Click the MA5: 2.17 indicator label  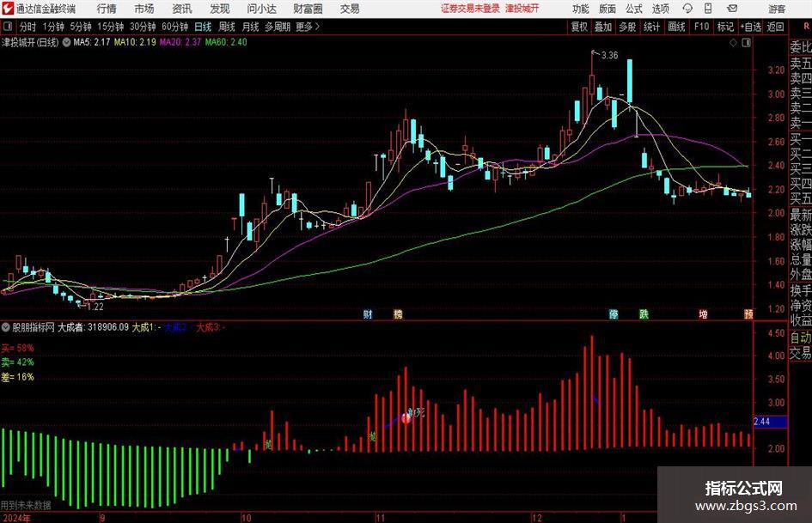click(x=92, y=42)
